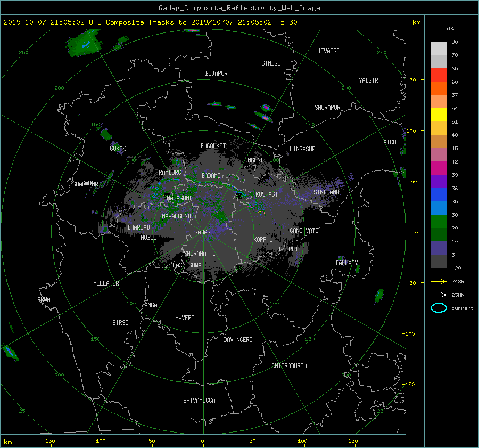Click the HUNGUND city label
Image resolution: width=479 pixels, height=448 pixels.
pyautogui.click(x=252, y=160)
